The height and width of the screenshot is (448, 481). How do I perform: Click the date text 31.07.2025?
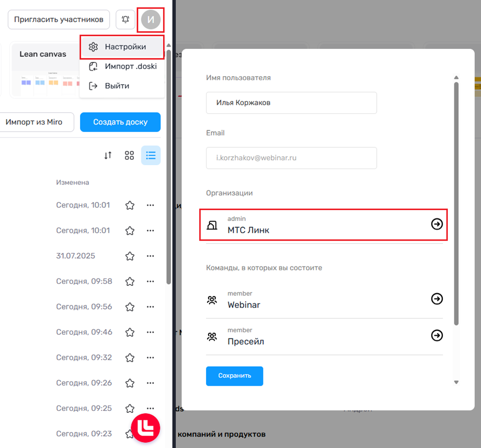pos(76,256)
